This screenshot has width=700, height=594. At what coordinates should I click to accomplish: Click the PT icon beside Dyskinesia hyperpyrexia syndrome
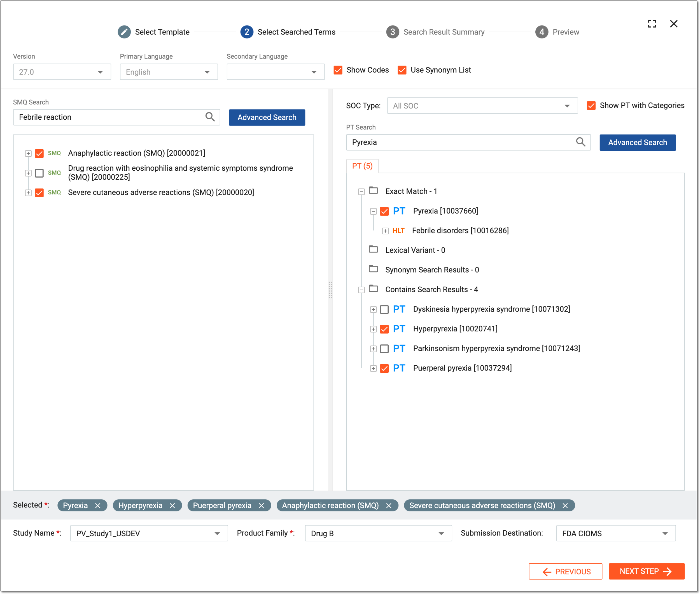coord(399,309)
